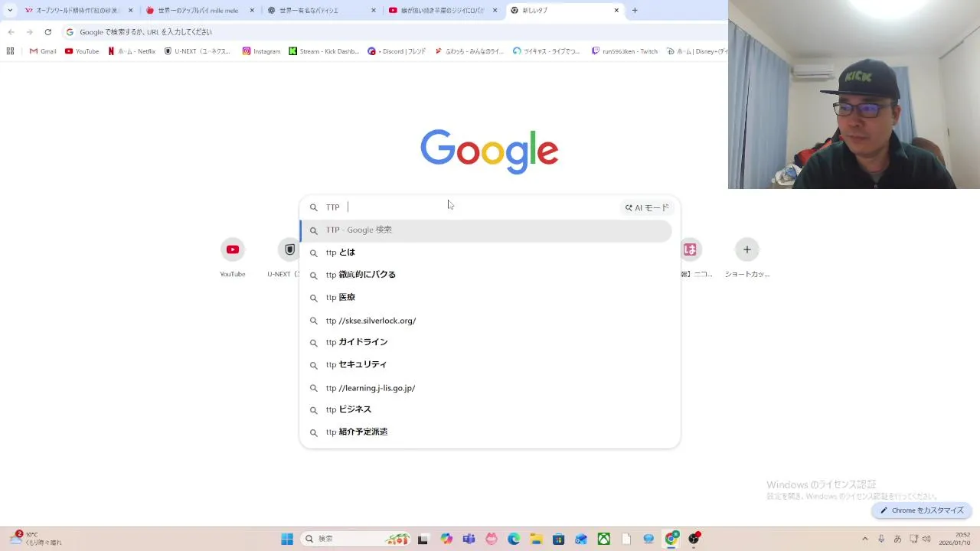Switch to the 世界一のアップルパイ mille mele tab
Image resolution: width=980 pixels, height=551 pixels.
201,11
